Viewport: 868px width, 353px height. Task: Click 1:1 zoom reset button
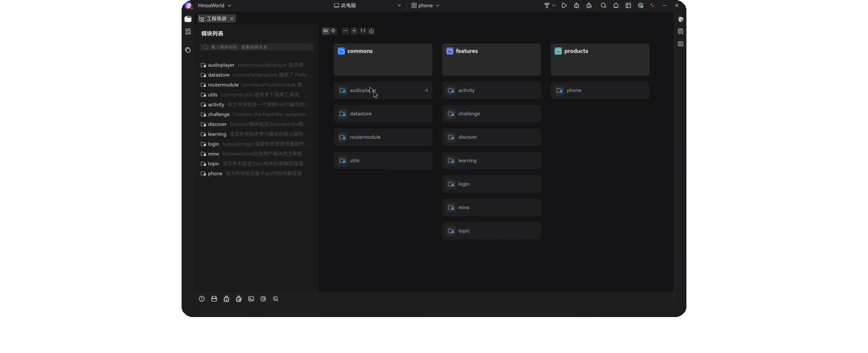363,31
